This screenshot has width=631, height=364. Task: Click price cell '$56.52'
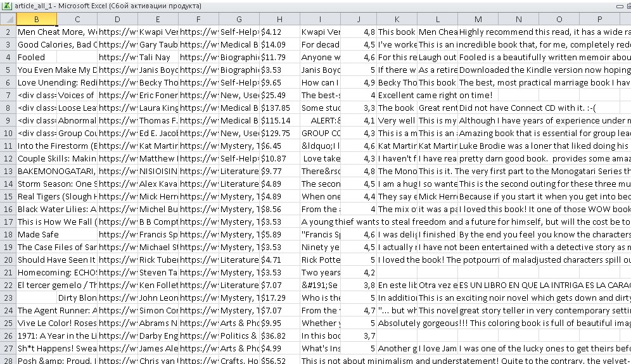click(x=279, y=360)
